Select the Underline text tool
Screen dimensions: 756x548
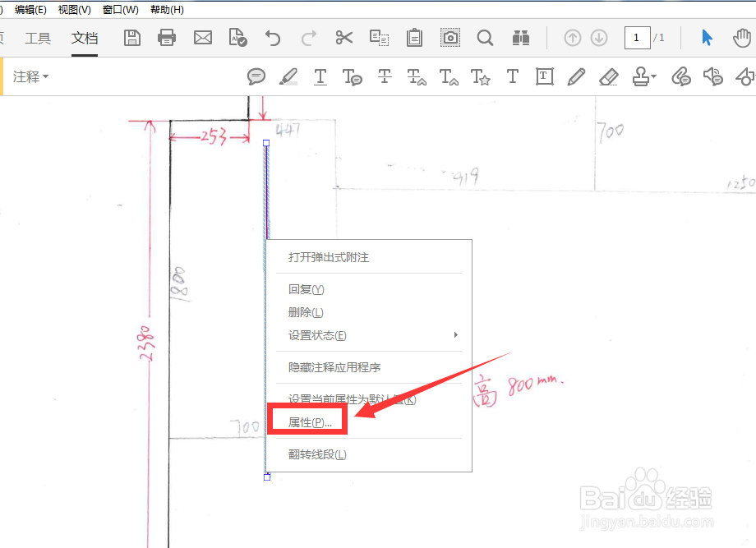pyautogui.click(x=320, y=76)
